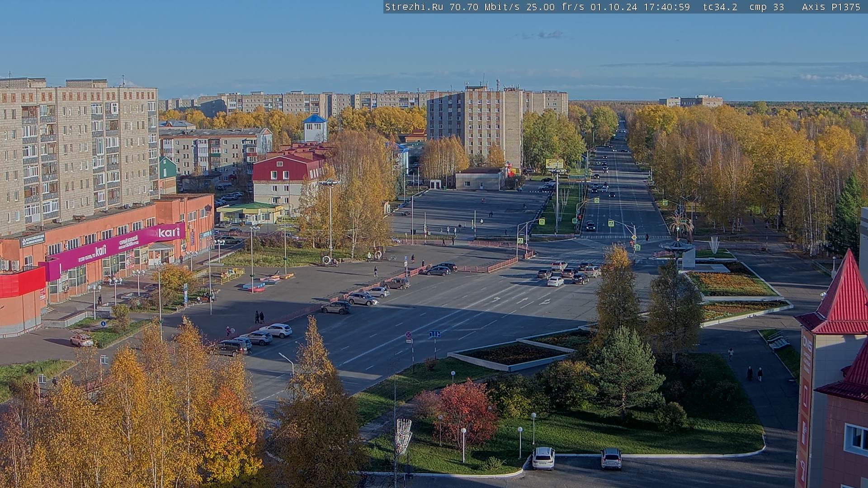Click the large kari sign on the purple banner
Image resolution: width=868 pixels, height=488 pixels.
point(169,232)
